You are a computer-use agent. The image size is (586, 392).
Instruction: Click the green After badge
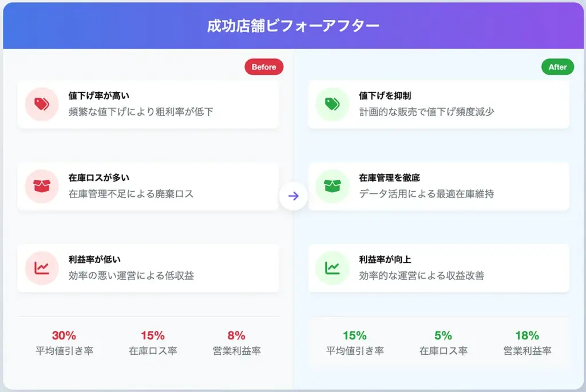pos(557,67)
